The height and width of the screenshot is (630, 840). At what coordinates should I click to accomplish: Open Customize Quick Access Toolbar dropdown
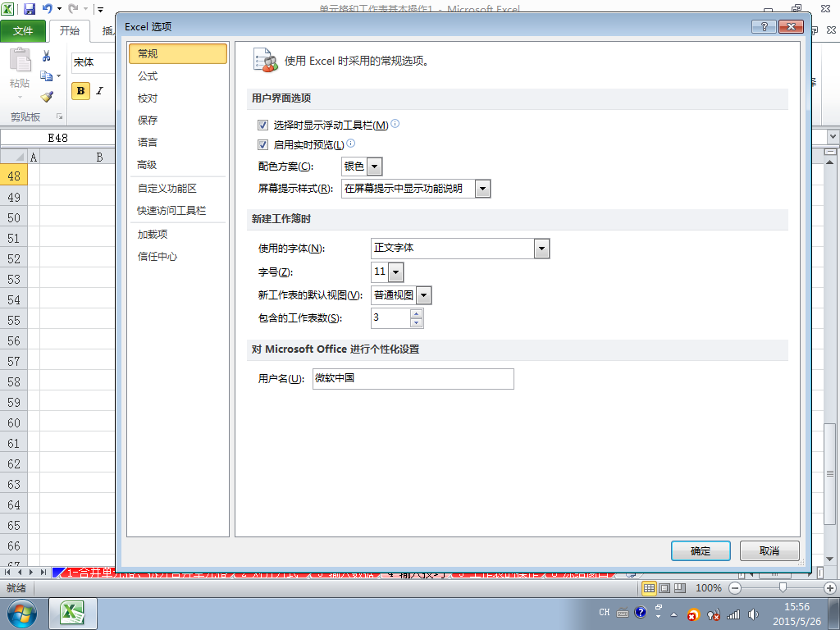[100, 9]
